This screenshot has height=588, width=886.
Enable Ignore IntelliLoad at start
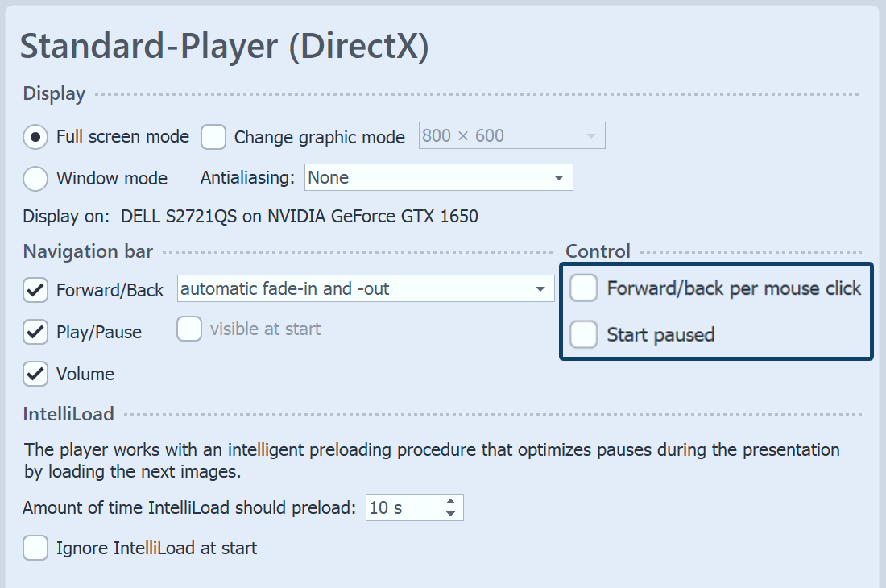[x=35, y=549]
